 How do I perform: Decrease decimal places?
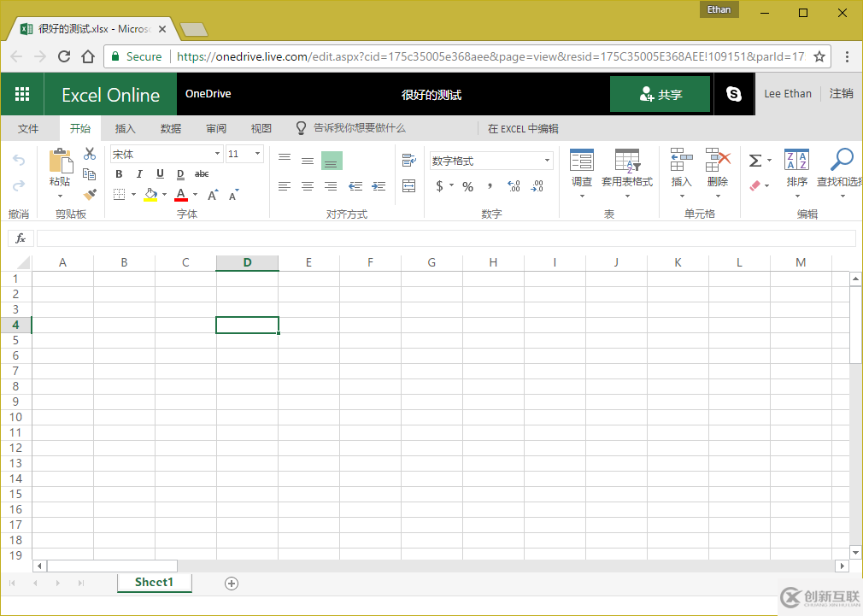[x=537, y=186]
